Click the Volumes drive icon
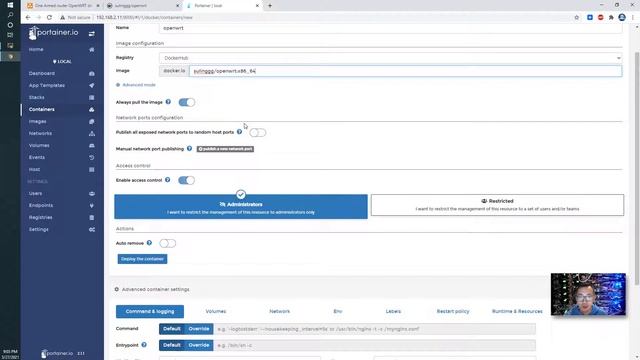640x360 pixels. [92, 145]
